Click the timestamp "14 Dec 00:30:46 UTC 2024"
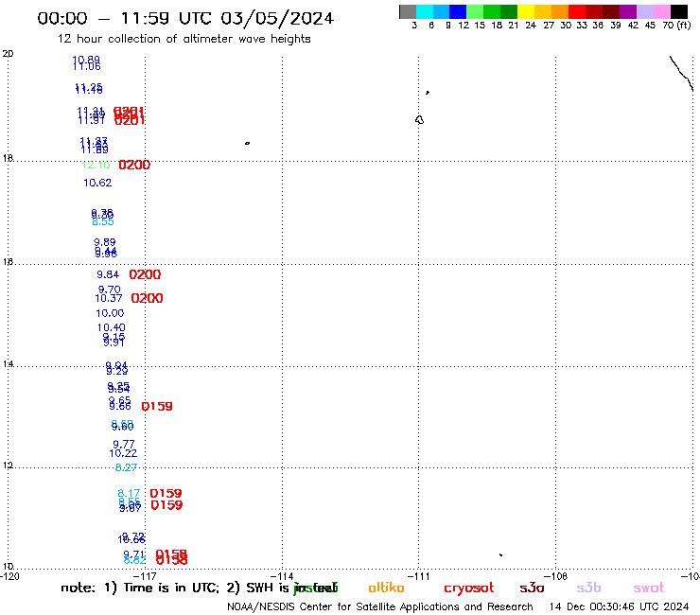700x615 pixels. (620, 607)
